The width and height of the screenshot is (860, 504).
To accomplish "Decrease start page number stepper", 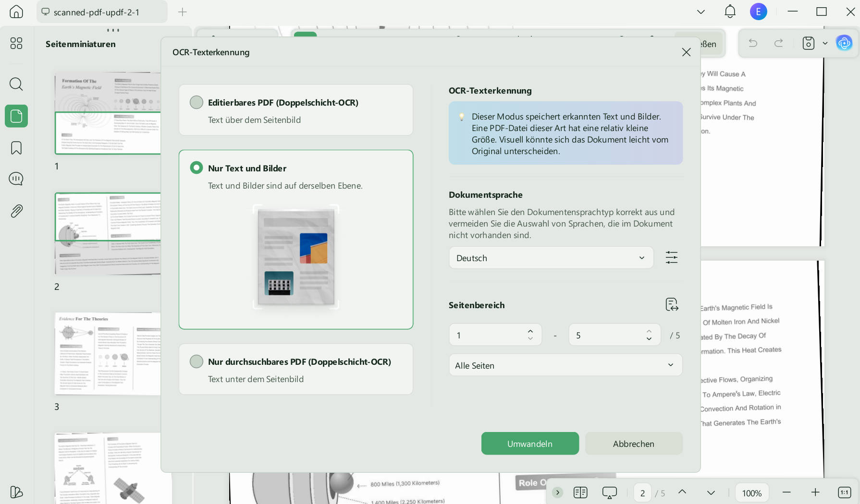I will tap(530, 339).
